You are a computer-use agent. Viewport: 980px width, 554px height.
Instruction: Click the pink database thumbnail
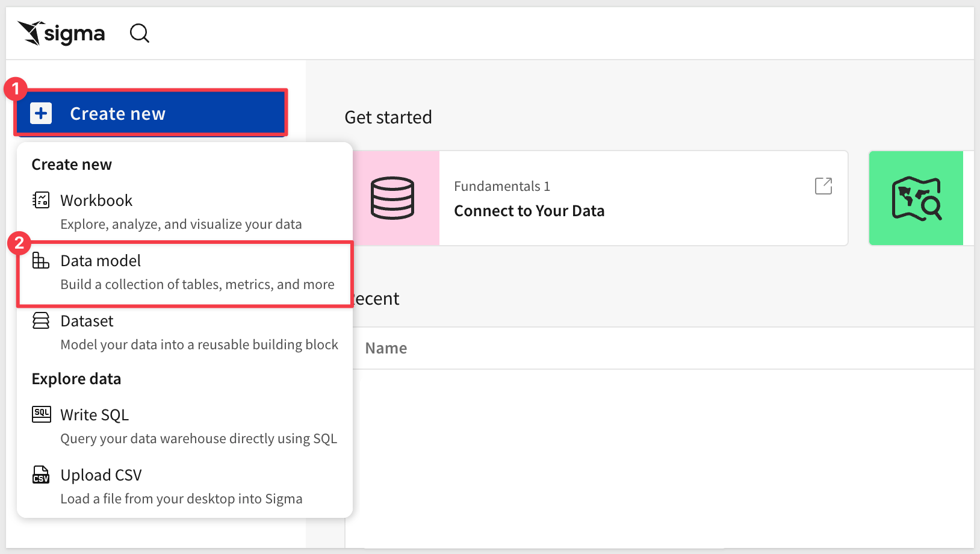393,198
